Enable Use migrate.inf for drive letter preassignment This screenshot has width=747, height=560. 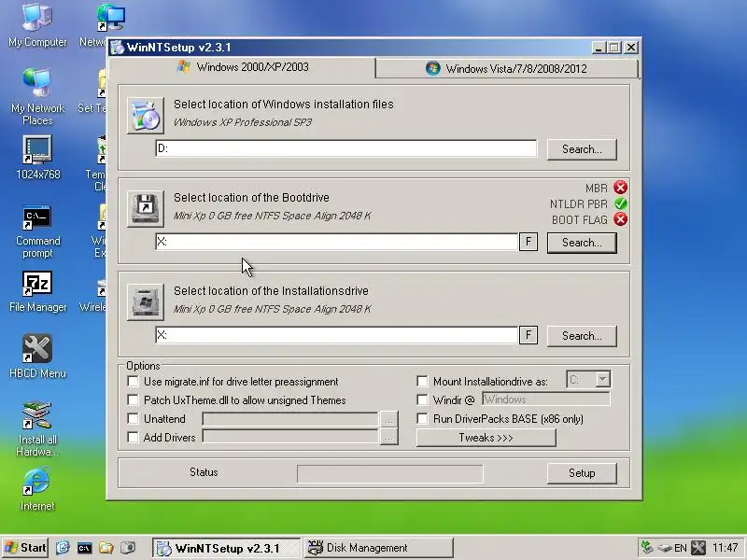tap(133, 382)
